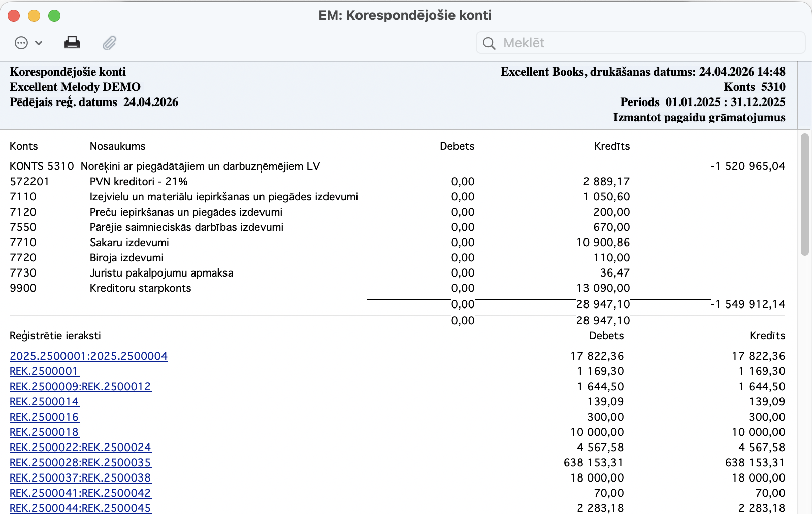This screenshot has width=812, height=514.
Task: Open the REK.2500001 record link
Action: 44,371
